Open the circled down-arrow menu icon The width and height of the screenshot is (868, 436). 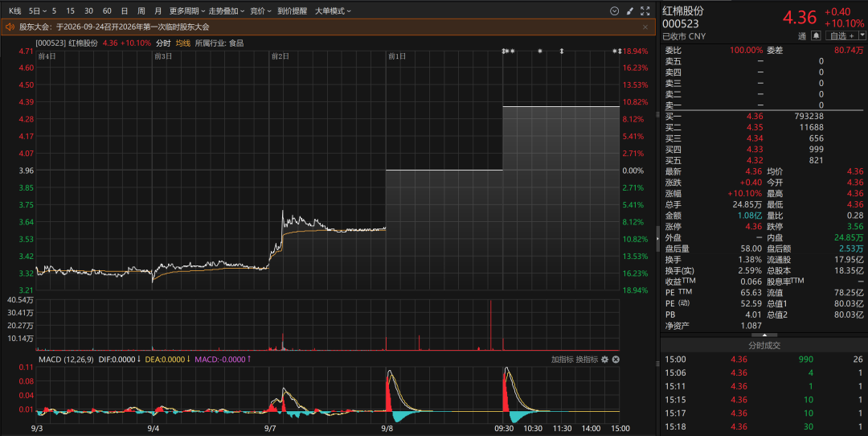tap(614, 11)
